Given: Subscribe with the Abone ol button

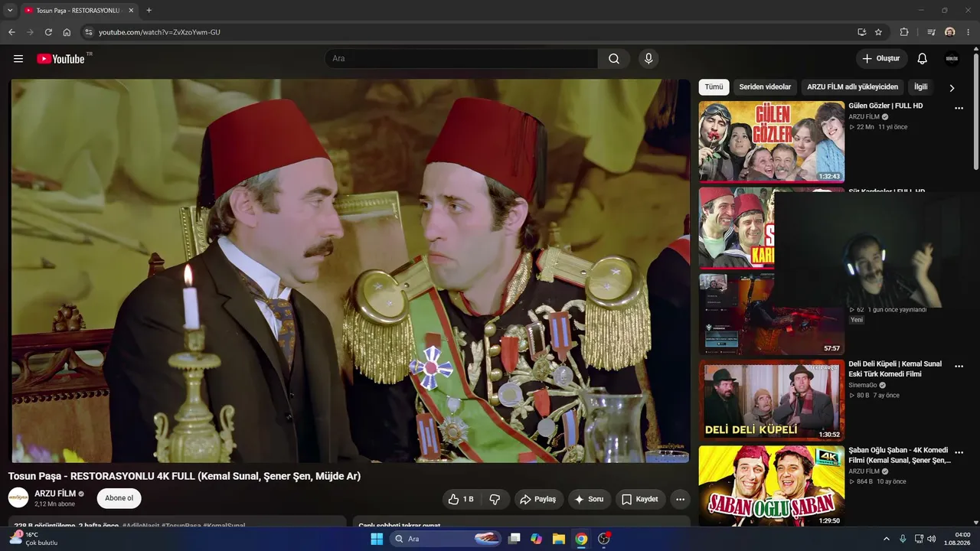Looking at the screenshot, I should click(119, 498).
